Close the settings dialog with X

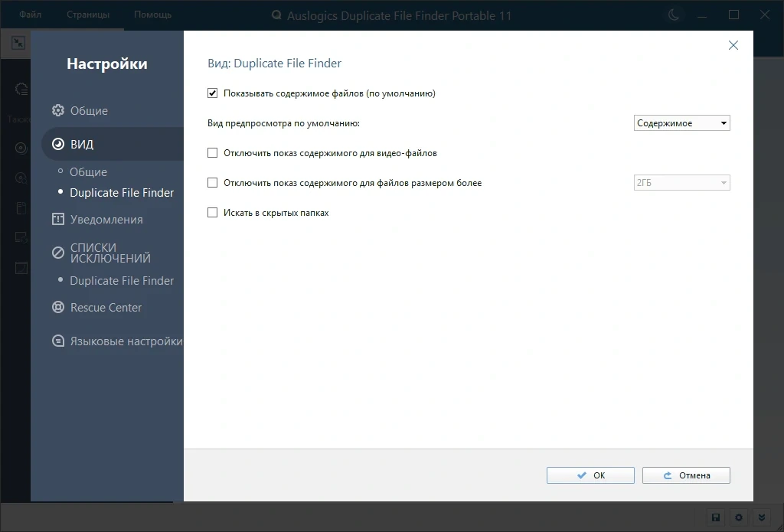(x=733, y=45)
